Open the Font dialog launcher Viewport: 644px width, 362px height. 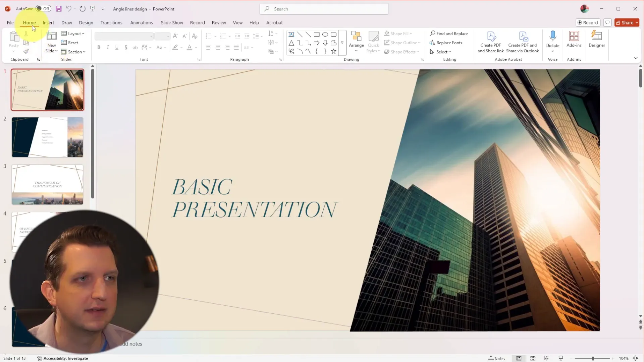point(199,59)
